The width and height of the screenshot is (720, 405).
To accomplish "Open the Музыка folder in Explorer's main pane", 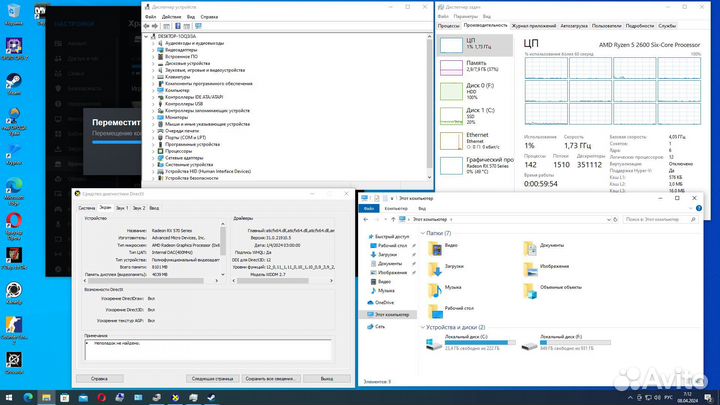I will (444, 290).
